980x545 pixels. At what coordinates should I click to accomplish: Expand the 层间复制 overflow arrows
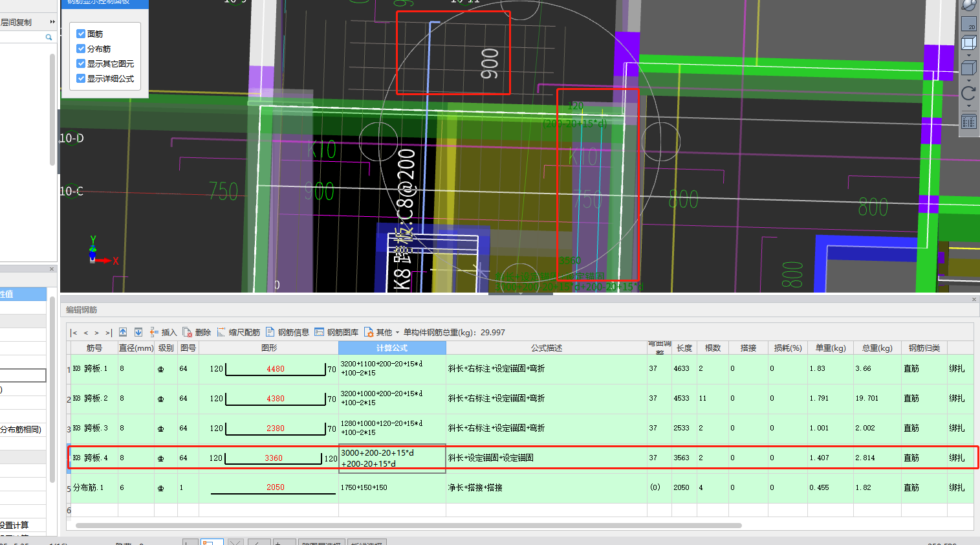pos(52,22)
